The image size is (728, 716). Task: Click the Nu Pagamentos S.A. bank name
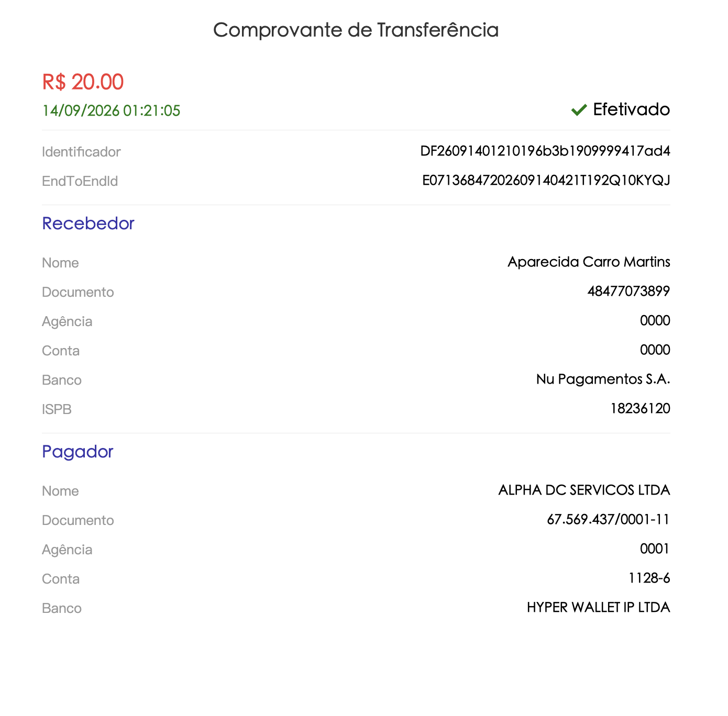(603, 379)
